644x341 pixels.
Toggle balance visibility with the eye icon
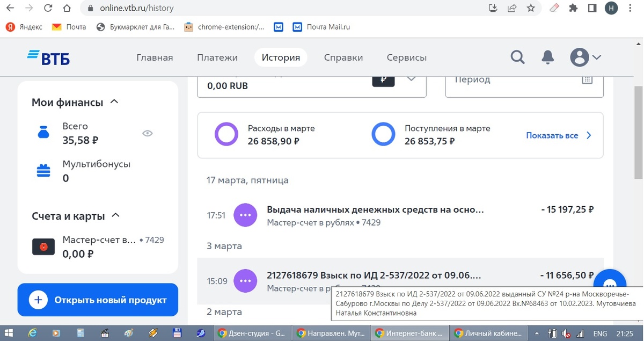click(x=147, y=133)
